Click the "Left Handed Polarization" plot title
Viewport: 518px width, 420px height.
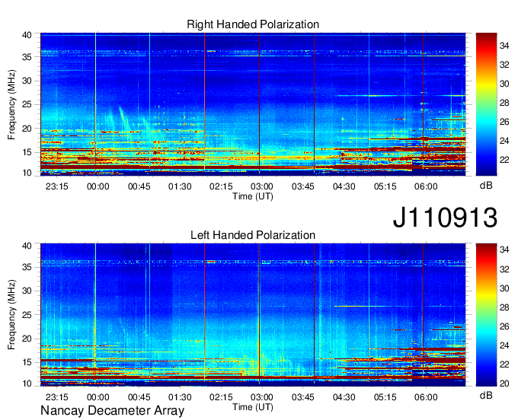(x=253, y=235)
